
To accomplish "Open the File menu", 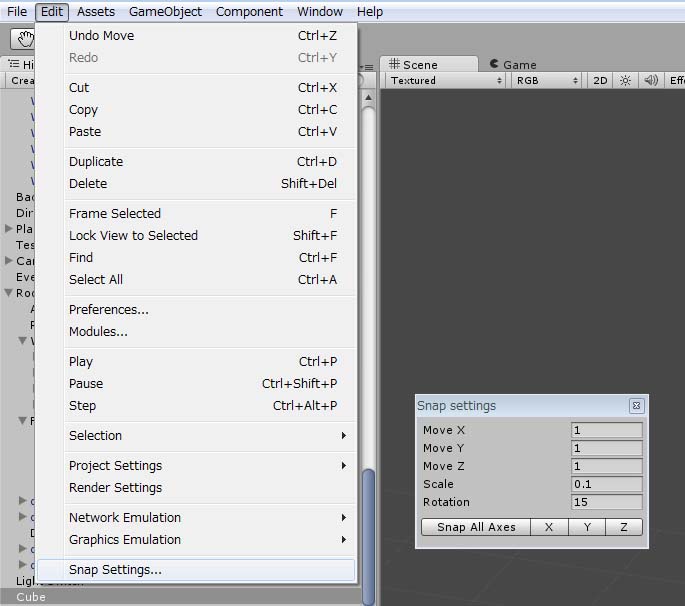I will click(17, 11).
